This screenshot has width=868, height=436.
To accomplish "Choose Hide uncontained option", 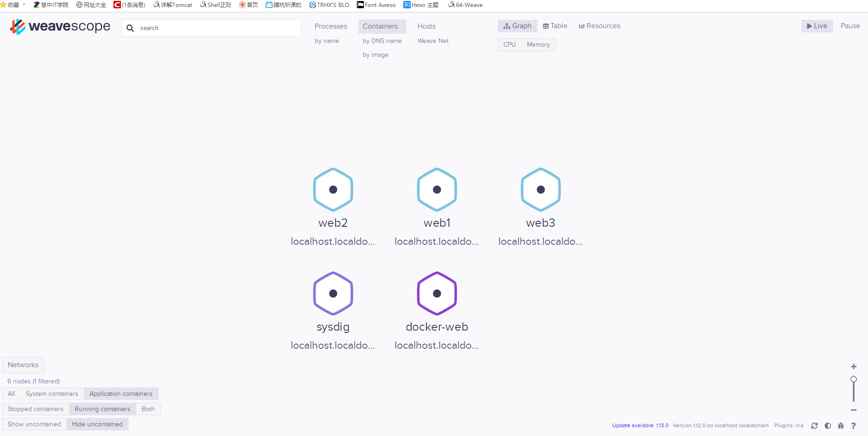I will [x=97, y=424].
